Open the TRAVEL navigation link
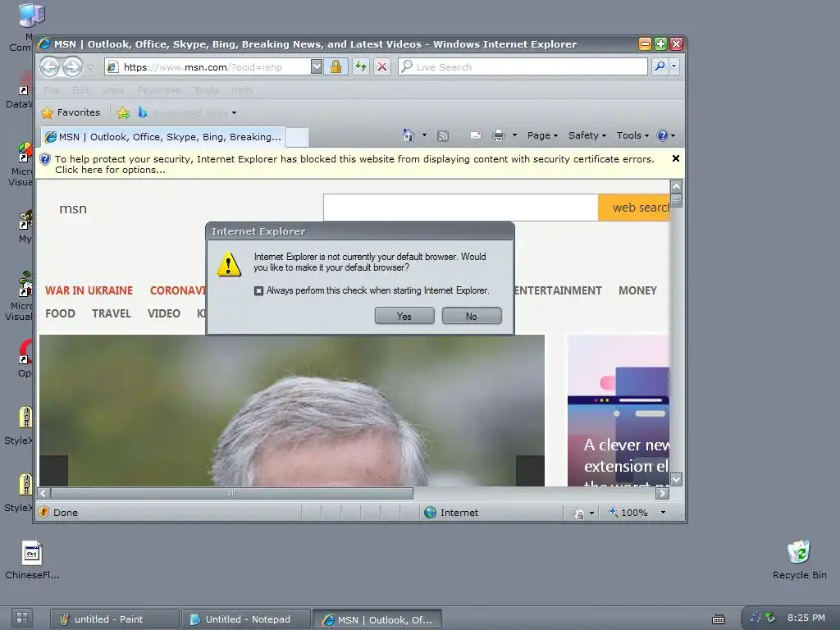840x630 pixels. coord(111,313)
